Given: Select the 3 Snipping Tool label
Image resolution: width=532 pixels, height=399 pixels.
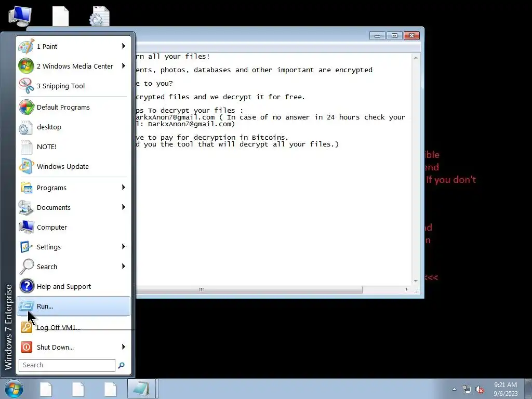Looking at the screenshot, I should (61, 86).
